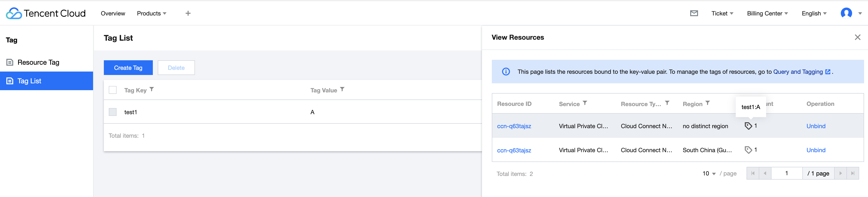Click the page number input field
Viewport: 868px width, 197px height.
786,173
